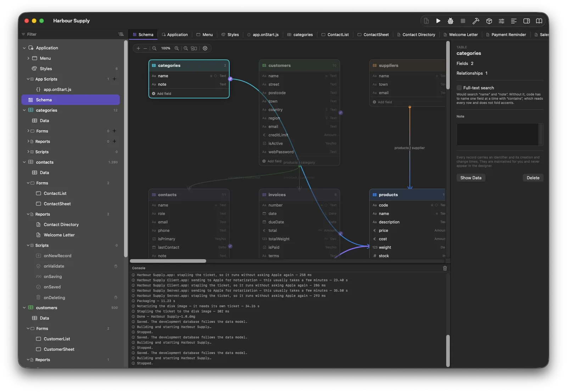Image resolution: width=567 pixels, height=392 pixels.
Task: Click the stop square in the toolbar
Action: [463, 21]
